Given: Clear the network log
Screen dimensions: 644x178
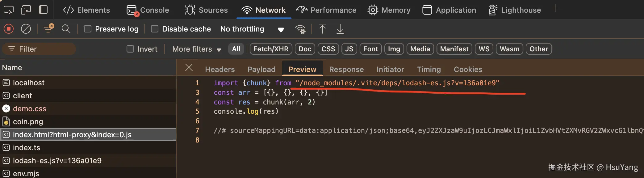Looking at the screenshot, I should [26, 29].
